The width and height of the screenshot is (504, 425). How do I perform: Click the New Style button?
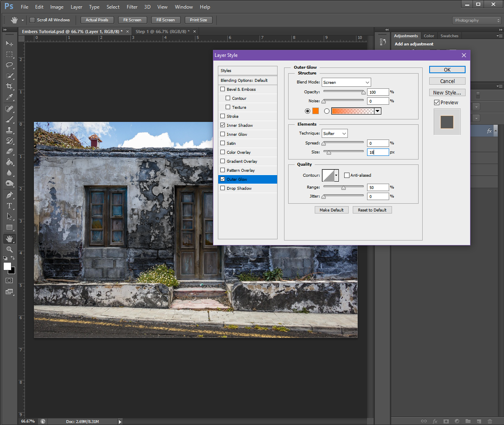pyautogui.click(x=447, y=93)
